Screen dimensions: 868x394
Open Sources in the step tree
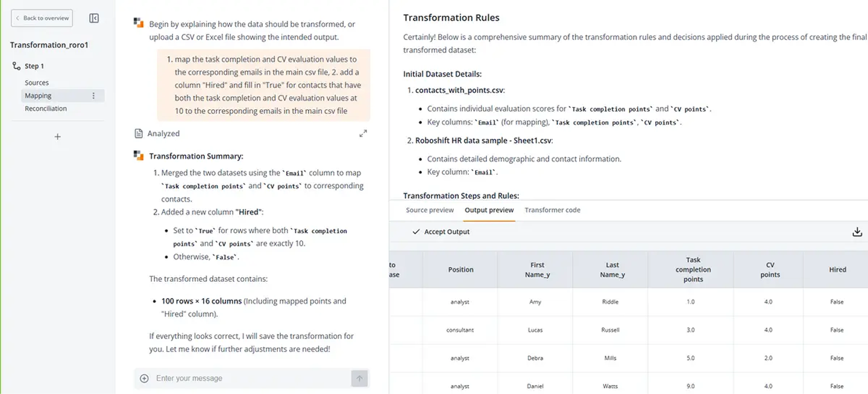point(37,83)
